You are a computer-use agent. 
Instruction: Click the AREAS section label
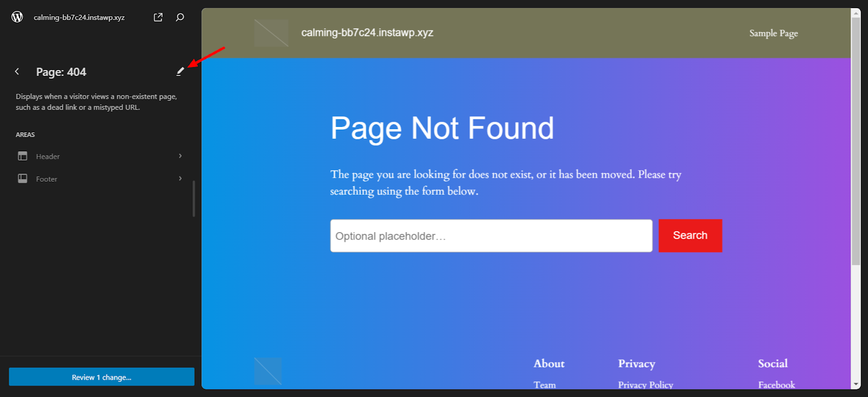coord(25,135)
